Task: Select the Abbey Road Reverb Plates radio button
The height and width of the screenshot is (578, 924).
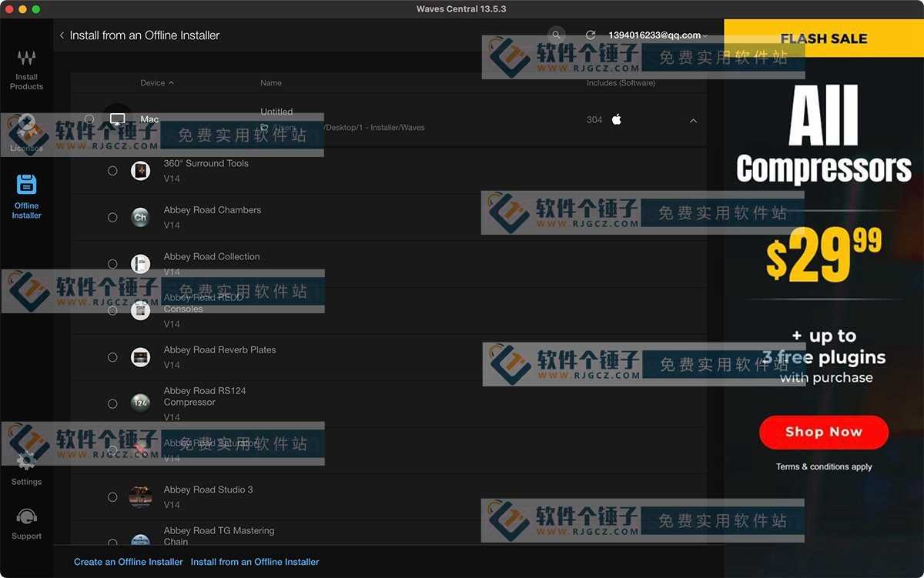Action: [x=112, y=357]
